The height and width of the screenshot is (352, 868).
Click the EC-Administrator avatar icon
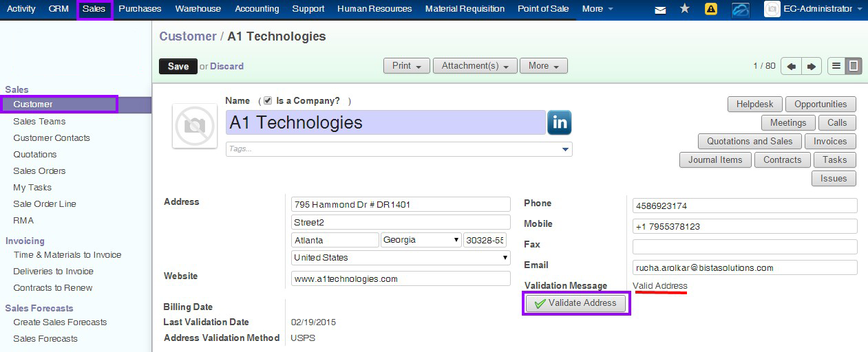point(772,9)
